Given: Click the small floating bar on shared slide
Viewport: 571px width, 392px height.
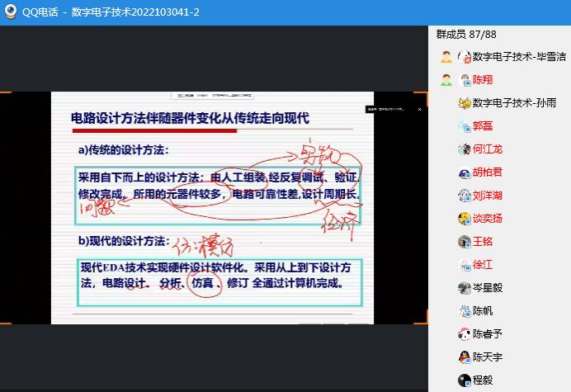Looking at the screenshot, I should click(x=393, y=108).
